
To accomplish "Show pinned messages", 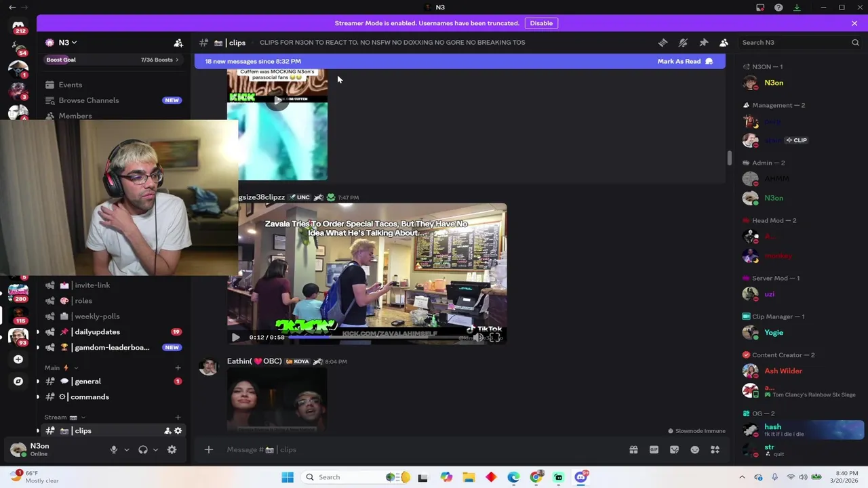I will (x=703, y=43).
